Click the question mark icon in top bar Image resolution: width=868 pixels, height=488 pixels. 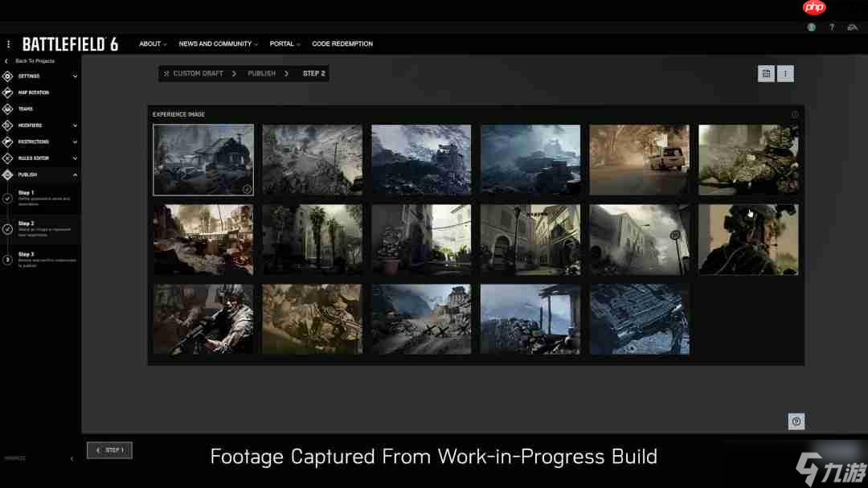point(832,27)
